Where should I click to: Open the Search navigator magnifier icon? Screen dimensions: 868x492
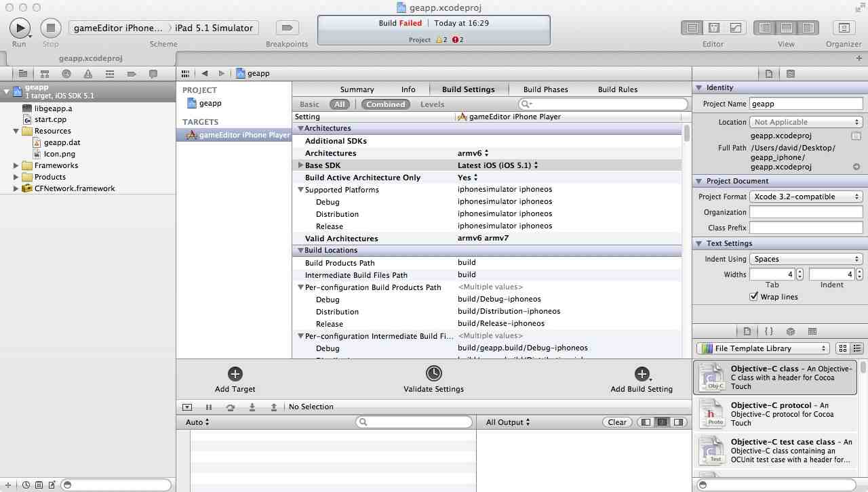tap(66, 73)
